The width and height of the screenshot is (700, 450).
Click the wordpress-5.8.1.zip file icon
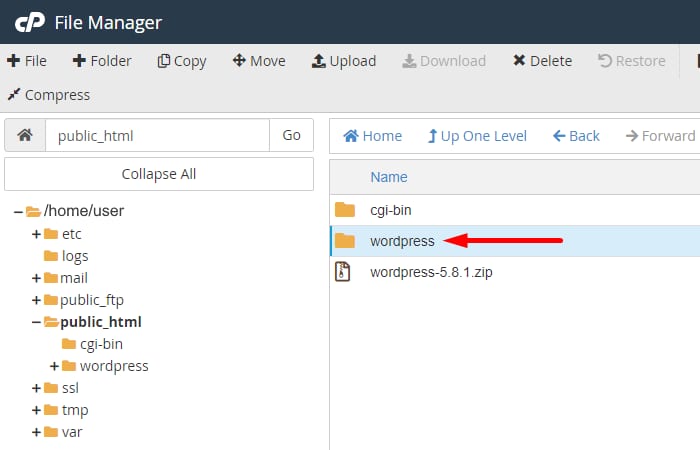(344, 272)
